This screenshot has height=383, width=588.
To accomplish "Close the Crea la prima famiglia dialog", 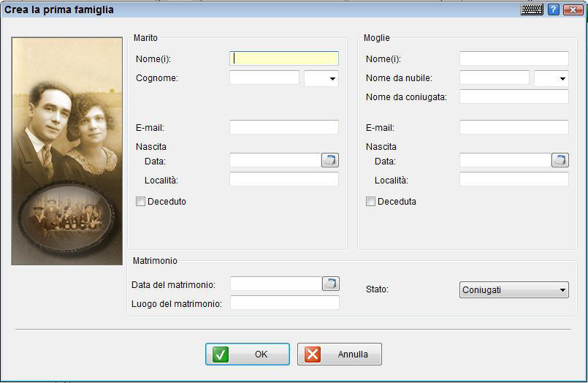I will (573, 10).
